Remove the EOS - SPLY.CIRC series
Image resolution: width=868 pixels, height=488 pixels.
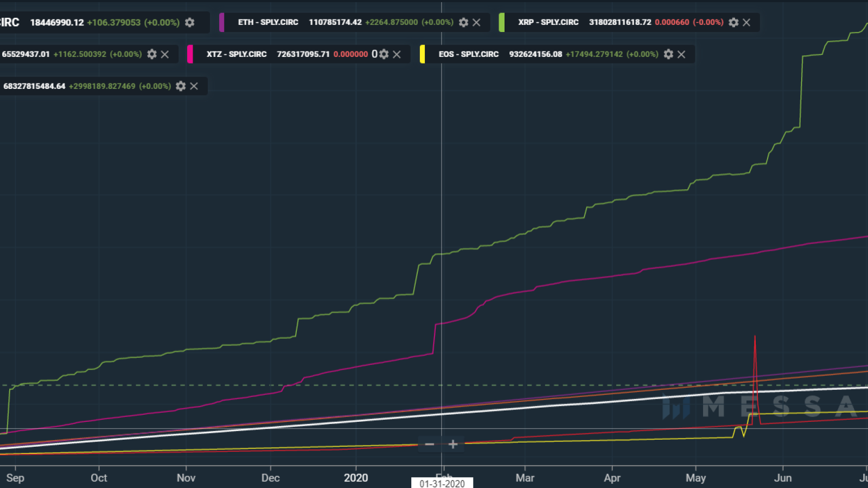pos(681,54)
